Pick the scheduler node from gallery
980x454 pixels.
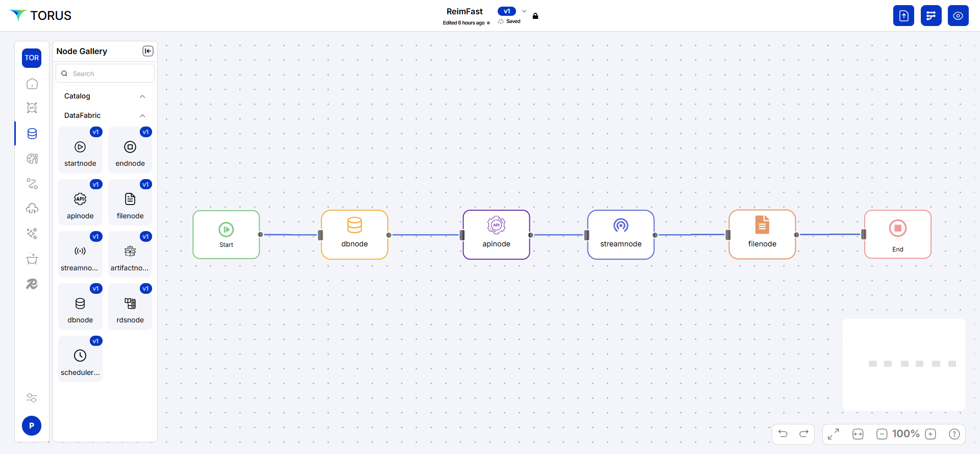coord(80,359)
